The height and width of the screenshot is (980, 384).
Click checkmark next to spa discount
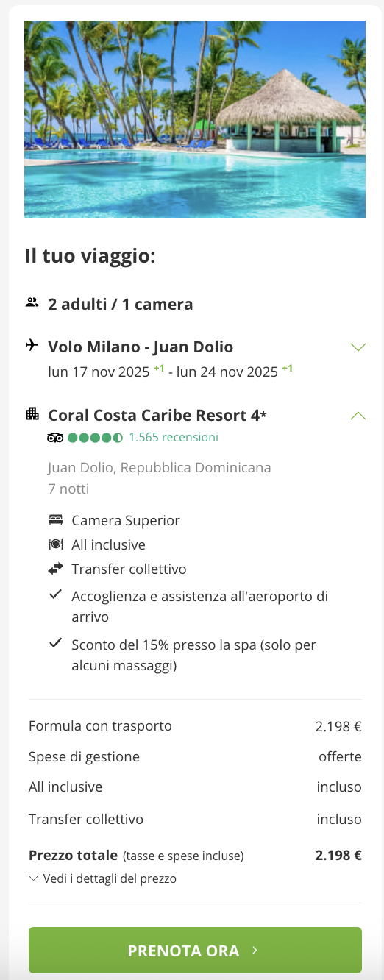[55, 643]
